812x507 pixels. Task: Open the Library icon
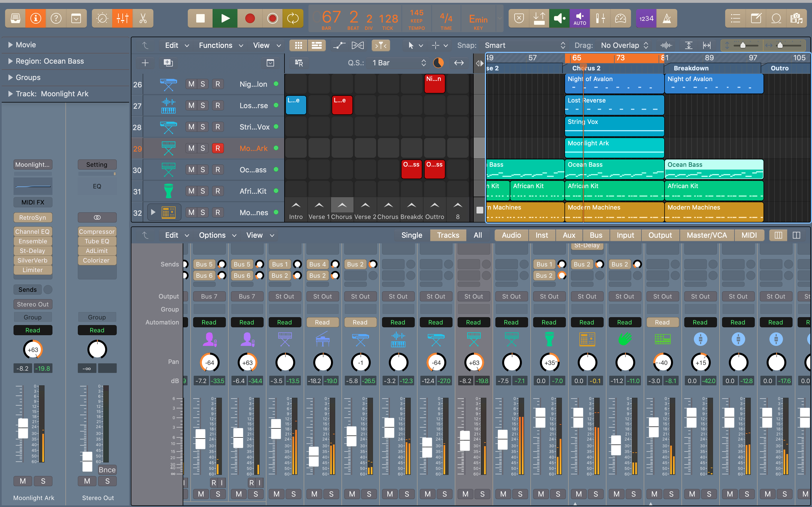(x=15, y=18)
